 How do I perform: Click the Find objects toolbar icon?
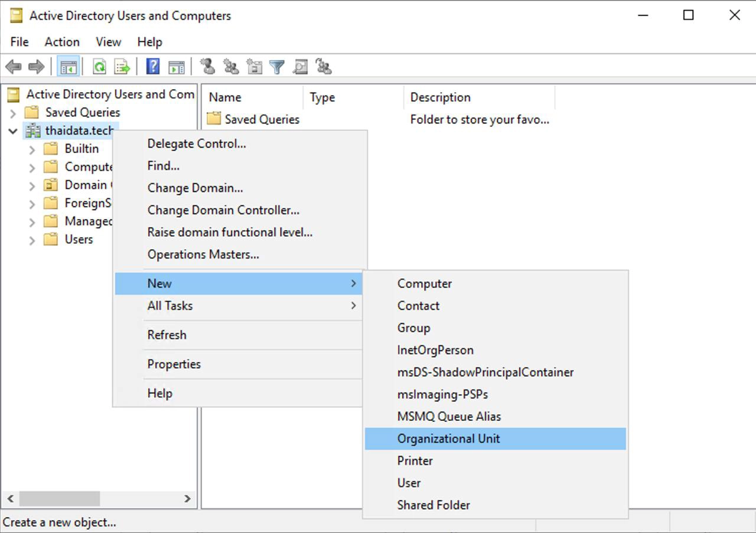coord(300,67)
